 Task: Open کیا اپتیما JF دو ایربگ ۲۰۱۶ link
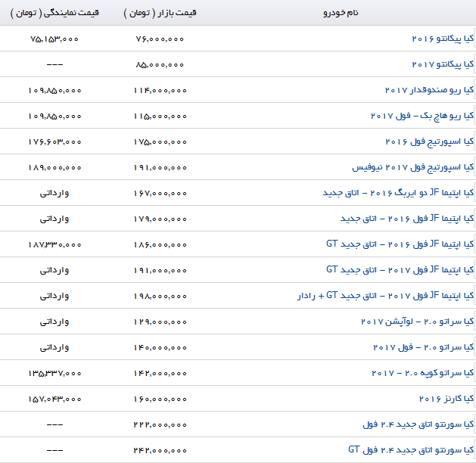[x=398, y=193]
